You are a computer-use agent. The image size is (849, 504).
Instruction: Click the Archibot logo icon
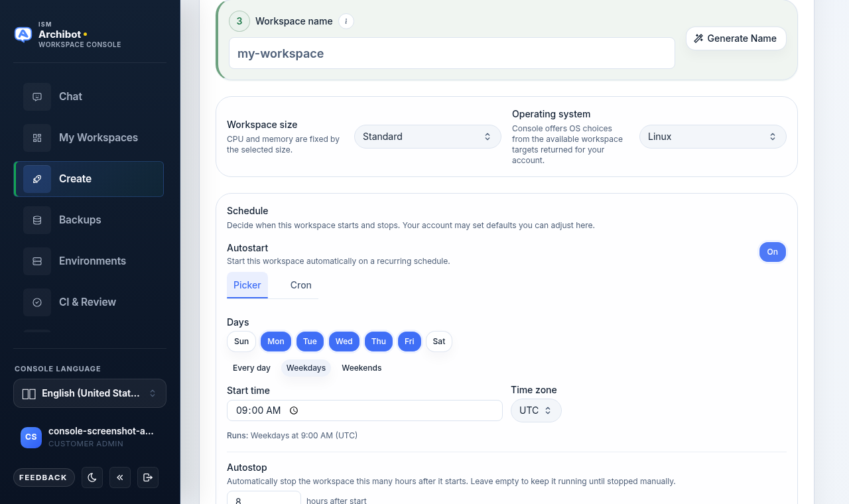click(x=23, y=34)
